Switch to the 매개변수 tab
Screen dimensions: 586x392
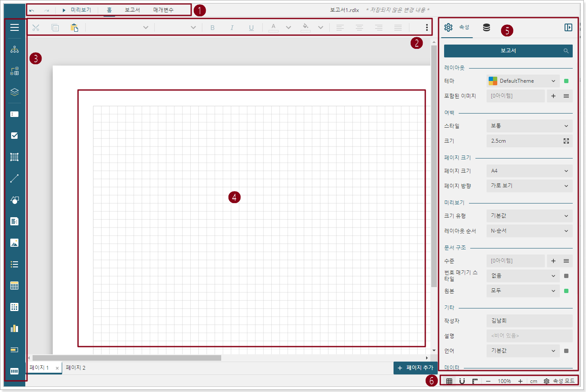(x=163, y=10)
